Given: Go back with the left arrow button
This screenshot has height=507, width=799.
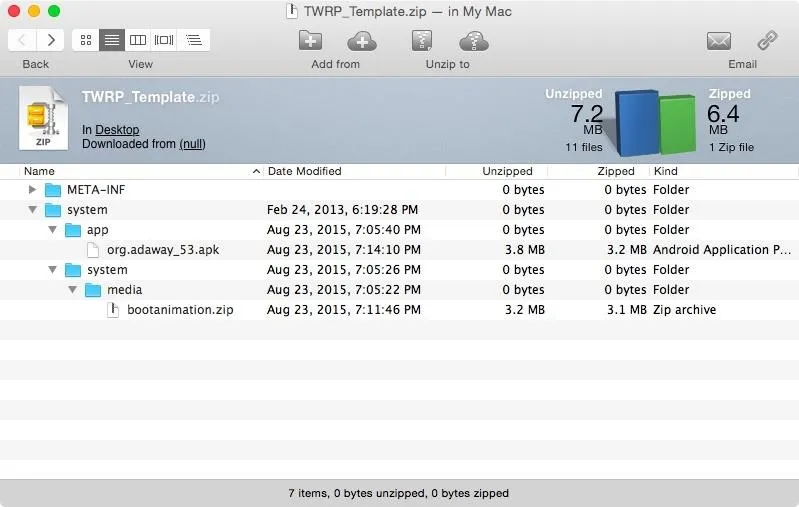Looking at the screenshot, I should click(22, 40).
